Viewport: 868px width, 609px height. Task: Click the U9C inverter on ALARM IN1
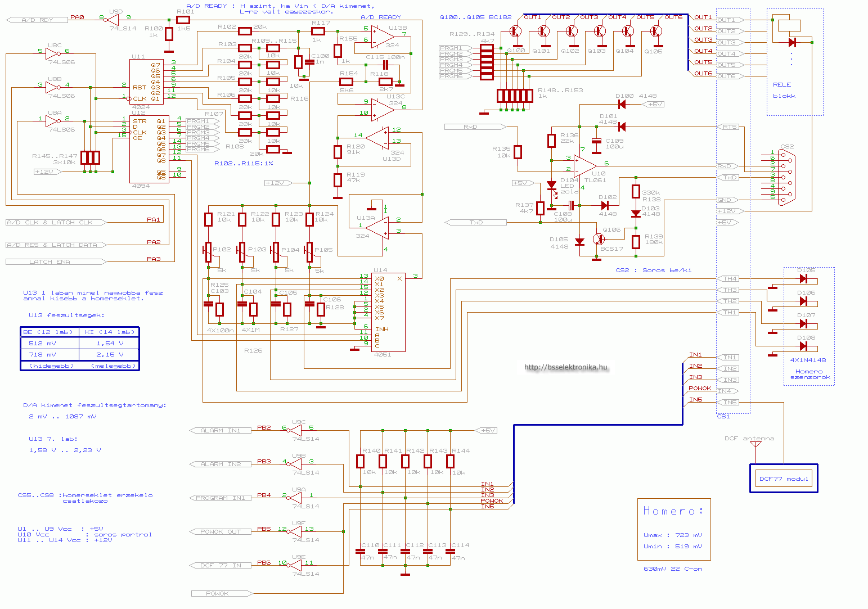(295, 430)
